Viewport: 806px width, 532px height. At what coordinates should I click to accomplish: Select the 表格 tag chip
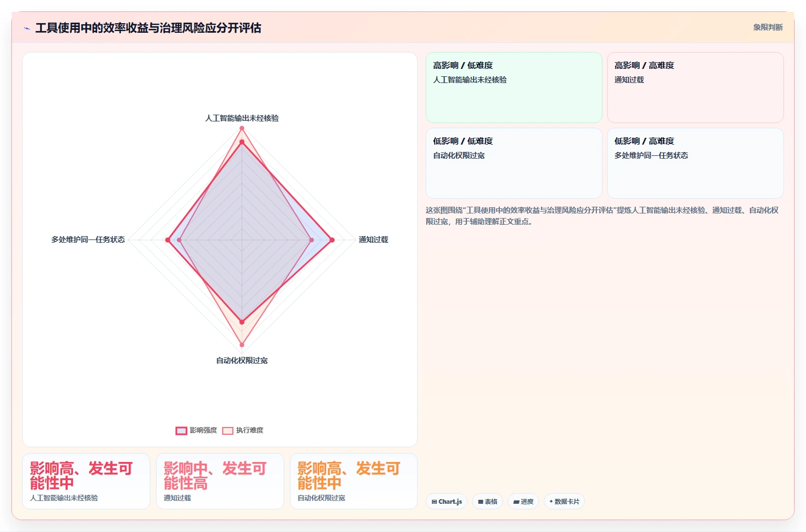488,502
